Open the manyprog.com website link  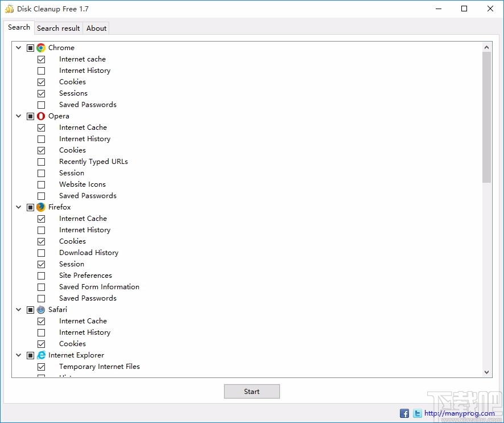tap(461, 413)
